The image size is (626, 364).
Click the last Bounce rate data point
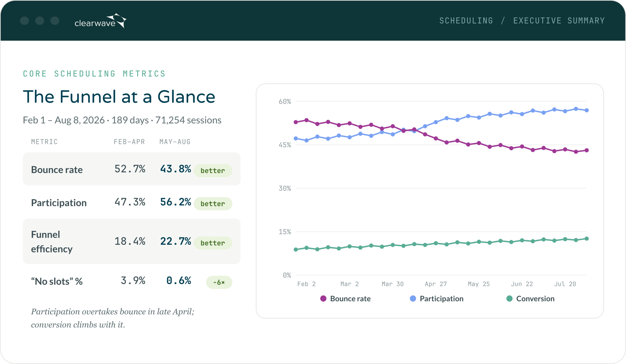[587, 150]
